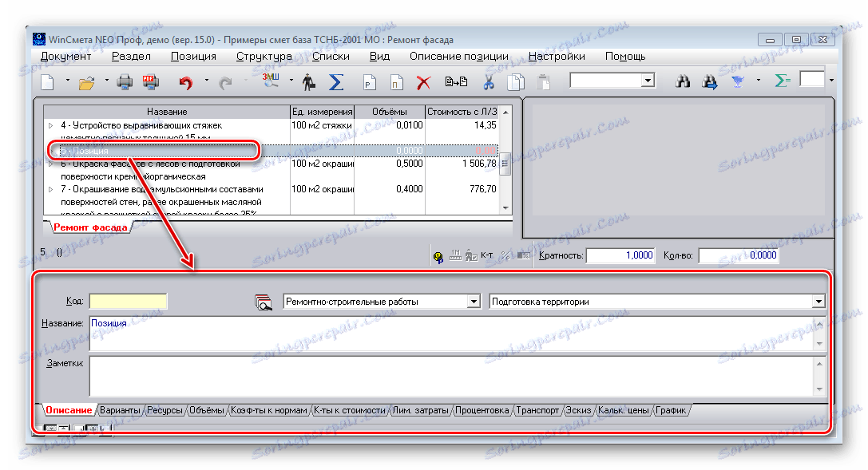This screenshot has width=868, height=470.
Task: Find next with binoculars-arrow icon
Action: pos(710,82)
